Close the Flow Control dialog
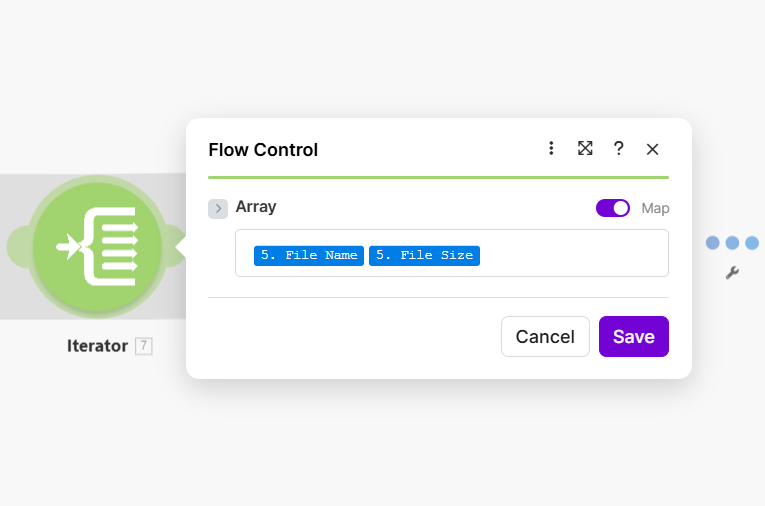Viewport: 765px width, 506px height. (x=652, y=149)
